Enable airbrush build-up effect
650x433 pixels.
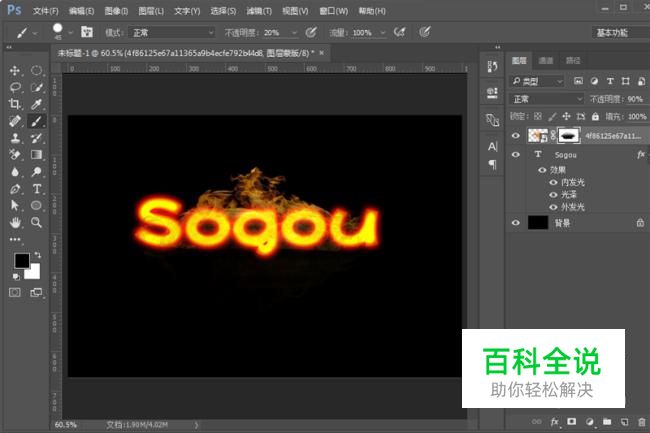click(400, 32)
